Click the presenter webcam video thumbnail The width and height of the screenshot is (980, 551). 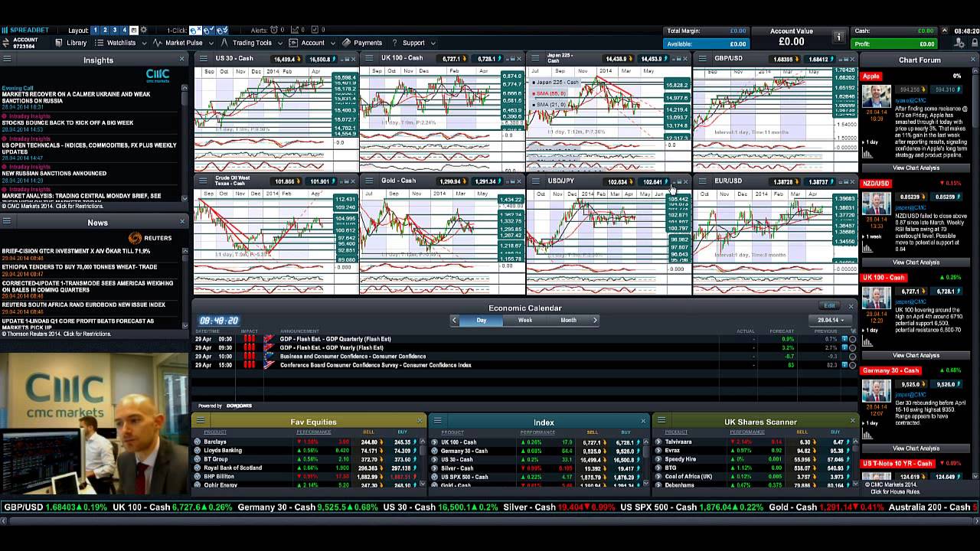tap(93, 422)
